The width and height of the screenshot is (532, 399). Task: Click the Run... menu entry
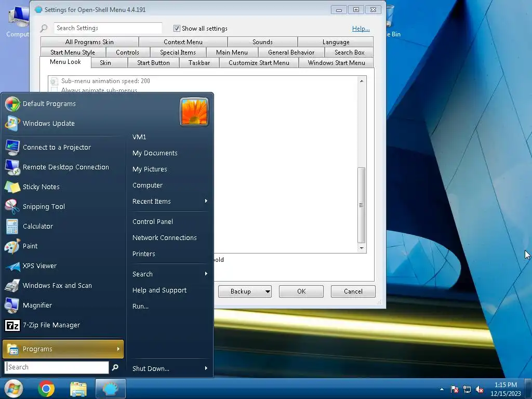(x=170, y=307)
